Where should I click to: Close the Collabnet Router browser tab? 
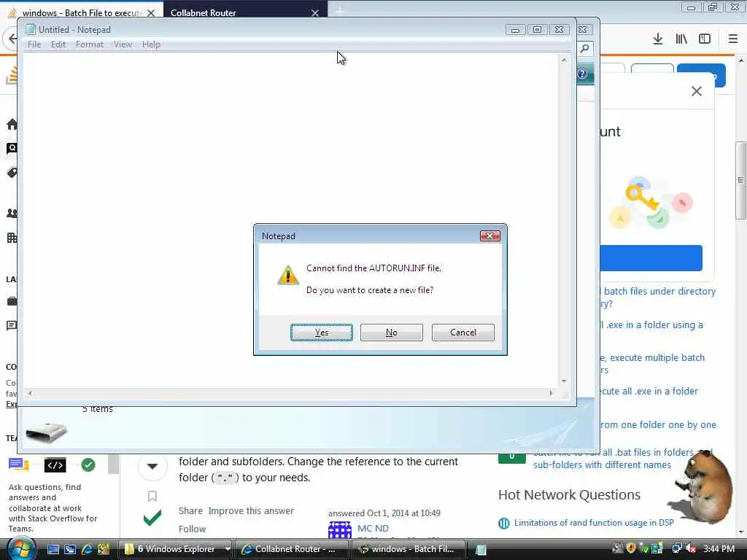315,13
